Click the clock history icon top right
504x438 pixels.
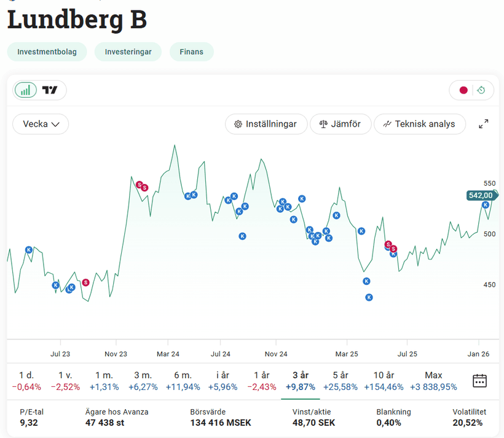coord(481,90)
